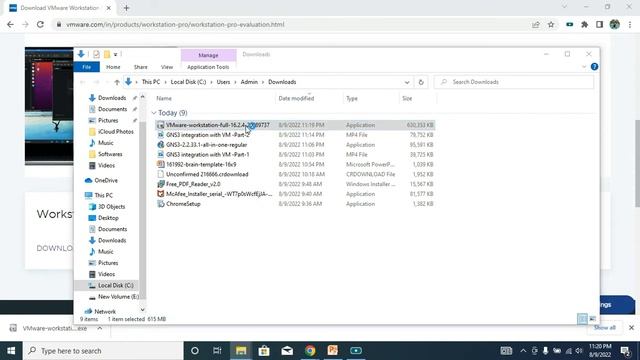Select Local Disk (C:) in navigation pane
The height and width of the screenshot is (360, 640).
click(110, 285)
